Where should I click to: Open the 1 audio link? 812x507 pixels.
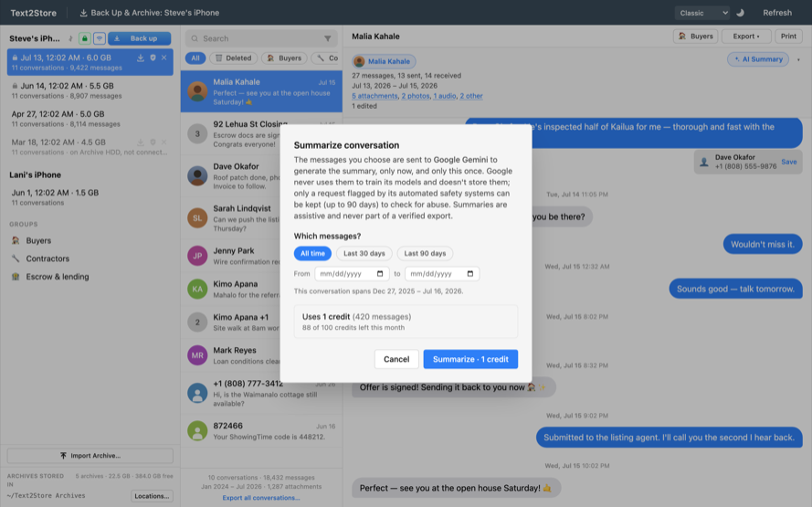(444, 96)
